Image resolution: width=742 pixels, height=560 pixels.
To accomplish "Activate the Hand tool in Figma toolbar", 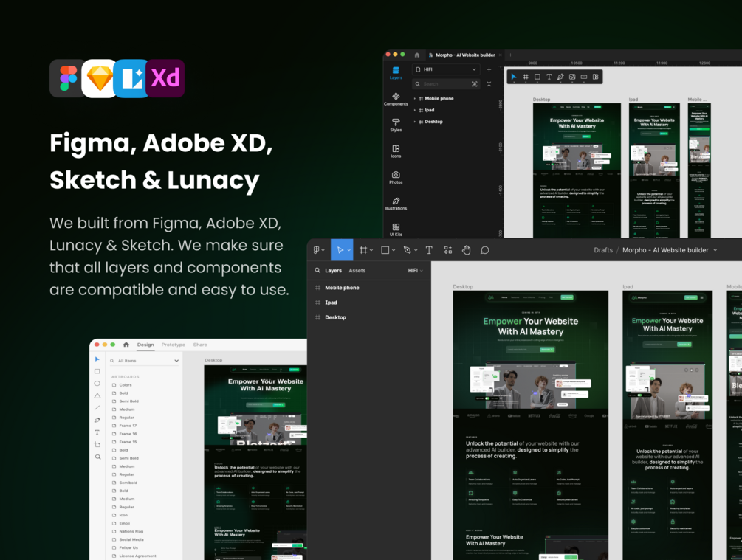I will click(x=466, y=250).
